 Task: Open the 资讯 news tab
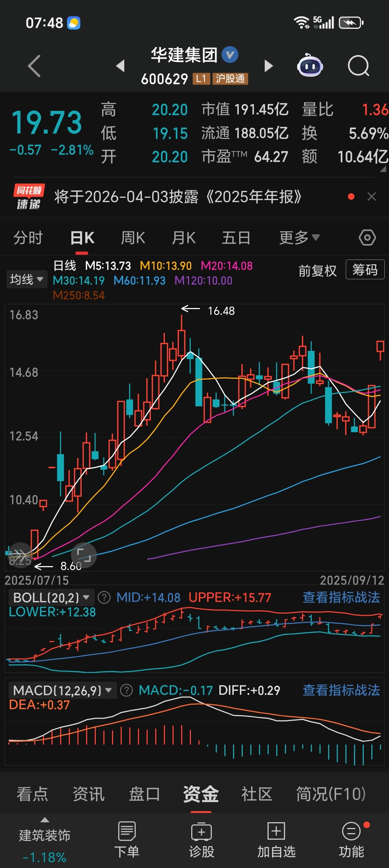(x=89, y=794)
